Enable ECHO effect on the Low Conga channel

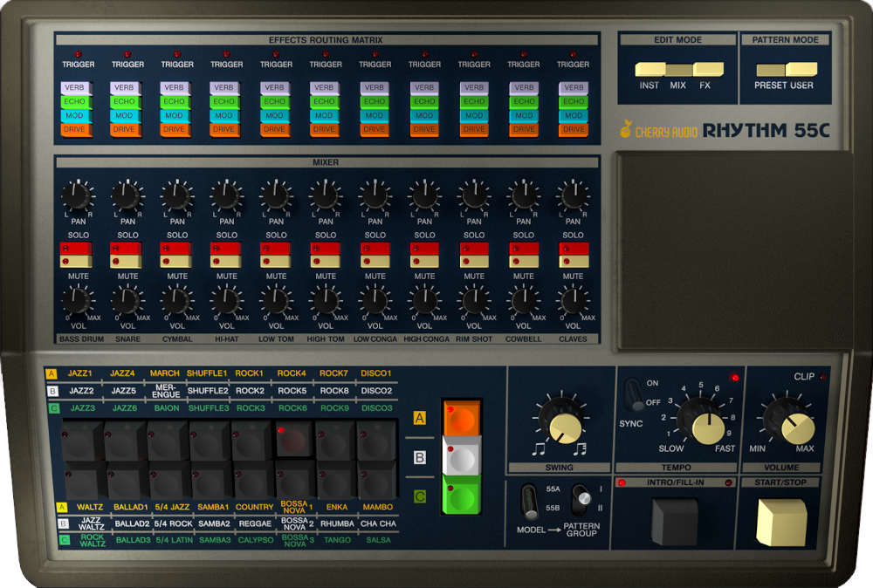pyautogui.click(x=374, y=101)
